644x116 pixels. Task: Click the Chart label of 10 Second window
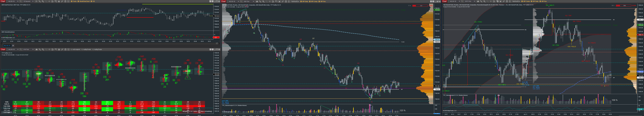pos(3,1)
